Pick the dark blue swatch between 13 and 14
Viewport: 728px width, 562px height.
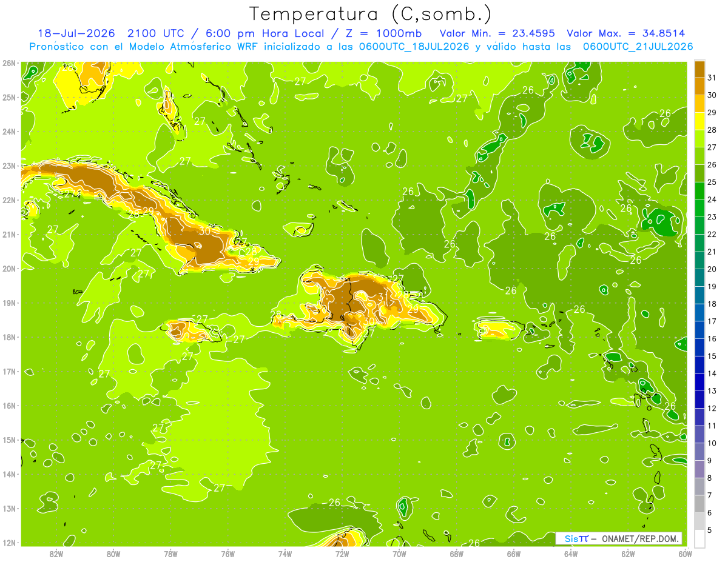coord(699,382)
